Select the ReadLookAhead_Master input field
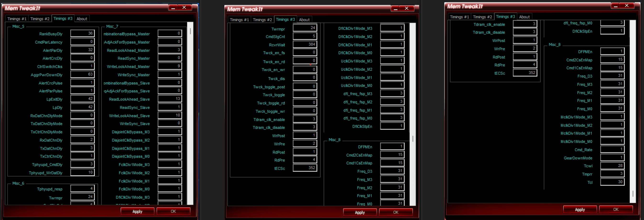The height and width of the screenshot is (220, 644). 170,50
